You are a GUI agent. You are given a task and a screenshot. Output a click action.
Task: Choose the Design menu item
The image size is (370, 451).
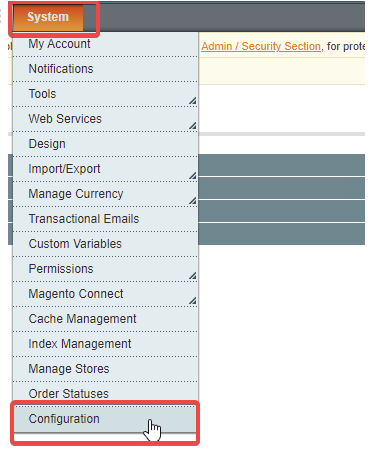tap(105, 144)
